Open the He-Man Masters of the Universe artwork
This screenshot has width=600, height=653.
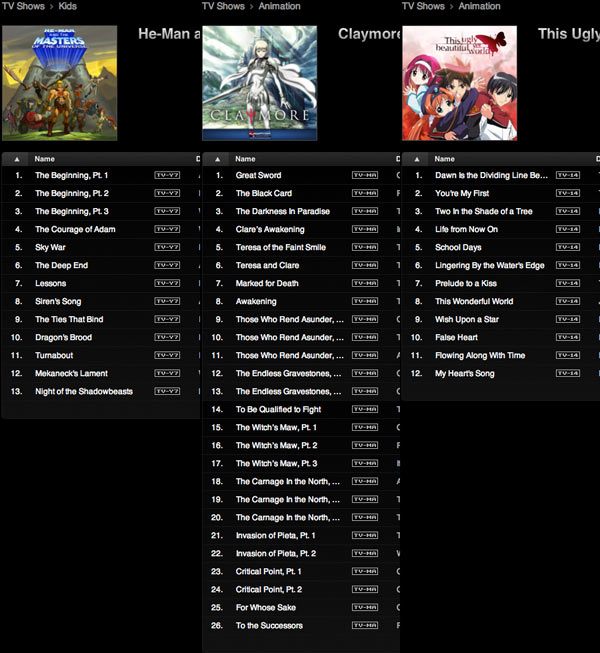pos(60,83)
